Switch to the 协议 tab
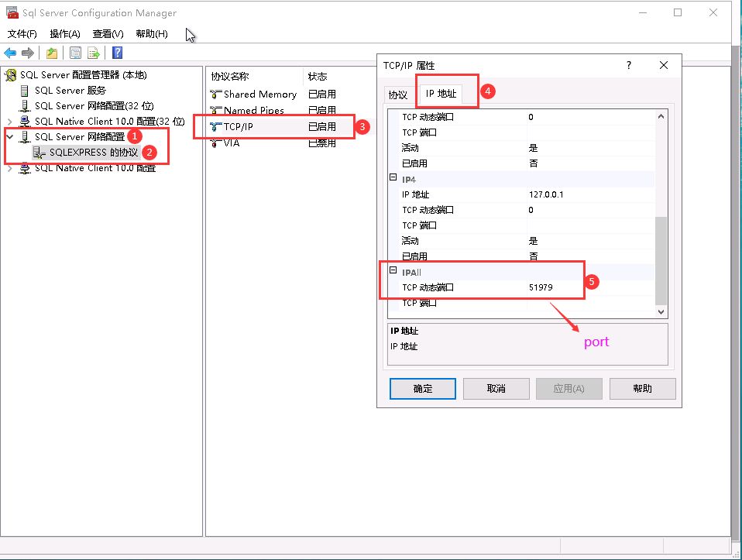Screen dimensions: 742x560 click(398, 94)
